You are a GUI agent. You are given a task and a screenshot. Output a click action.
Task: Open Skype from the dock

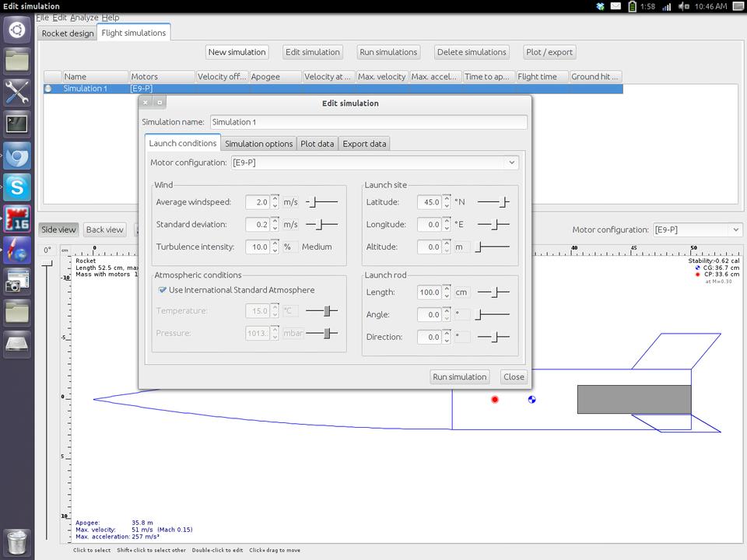16,187
